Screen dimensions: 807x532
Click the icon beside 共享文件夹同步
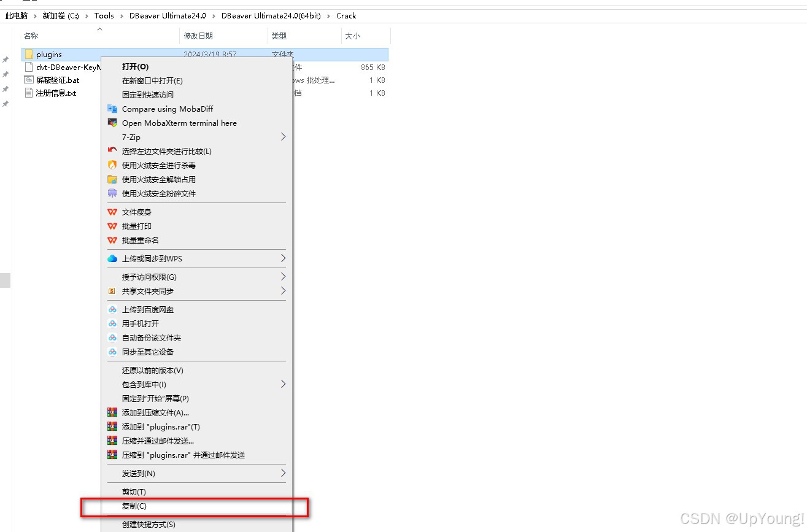click(112, 291)
